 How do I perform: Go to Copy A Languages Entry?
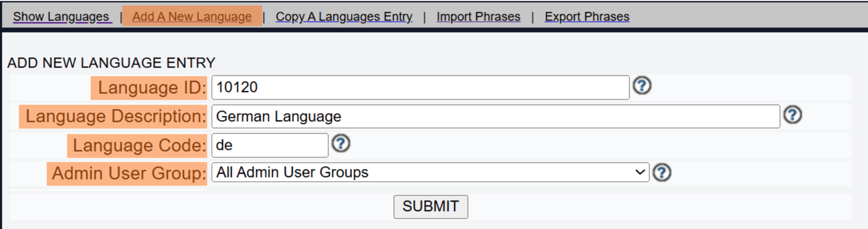[x=344, y=17]
